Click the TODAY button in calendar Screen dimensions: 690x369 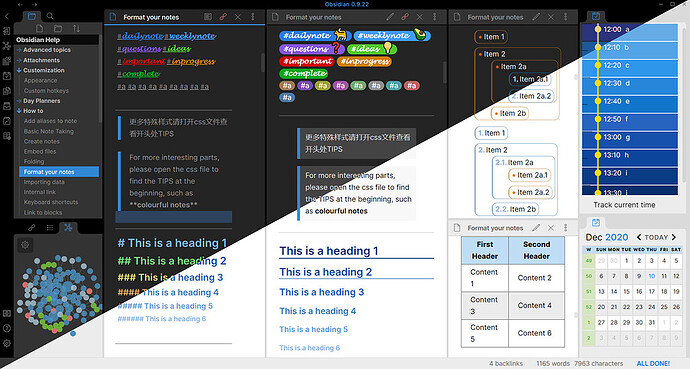[656, 237]
